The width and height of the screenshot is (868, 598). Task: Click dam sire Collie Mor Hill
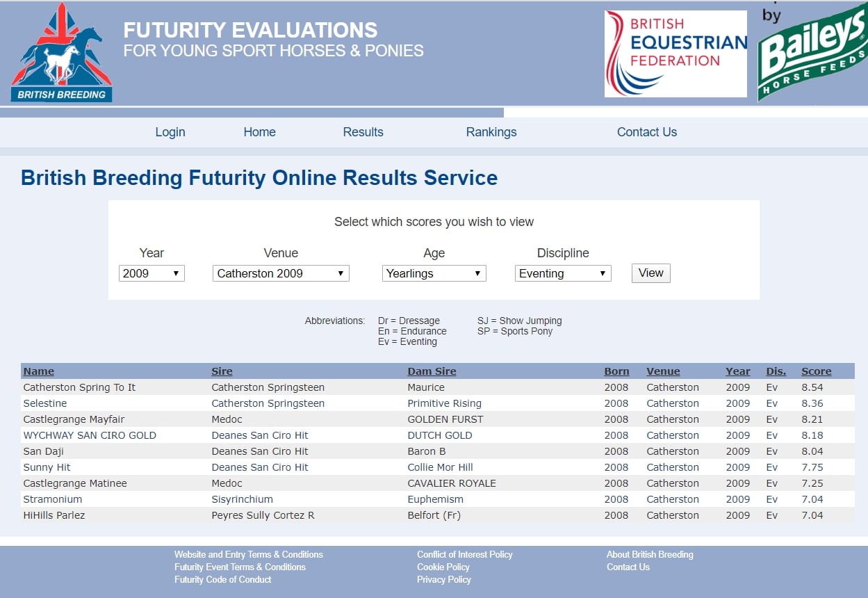coord(441,467)
